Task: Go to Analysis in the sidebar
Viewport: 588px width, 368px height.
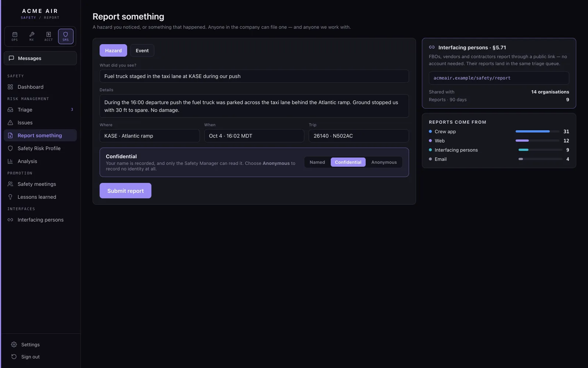Action: (40, 161)
